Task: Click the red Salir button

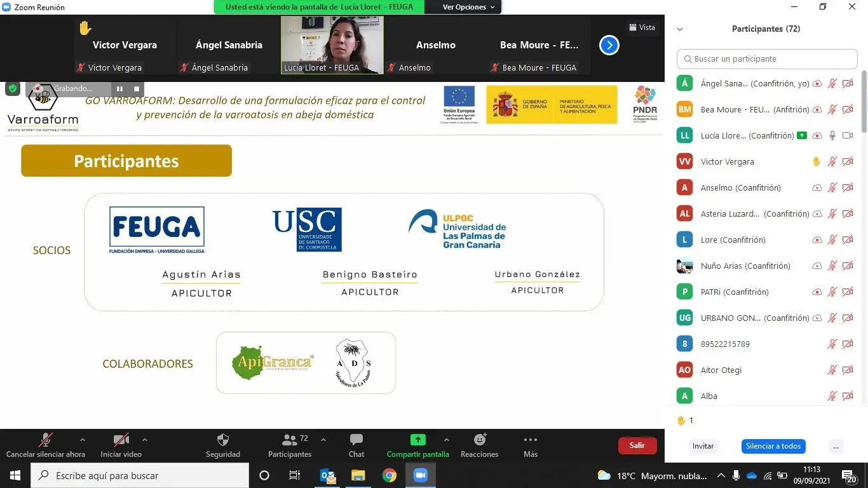Action: [637, 445]
